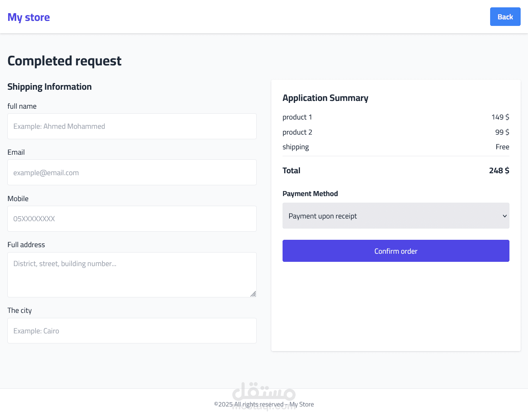The image size is (528, 420).
Task: Click the Application Summary heading
Action: pos(325,98)
